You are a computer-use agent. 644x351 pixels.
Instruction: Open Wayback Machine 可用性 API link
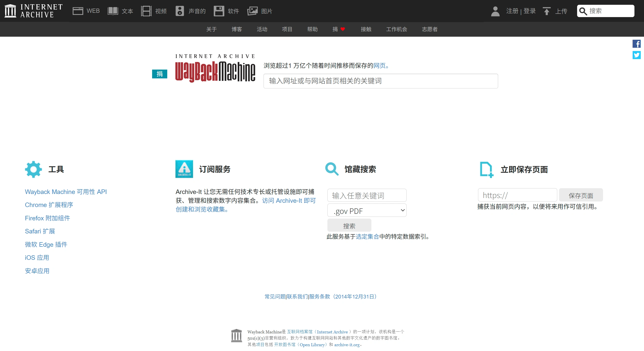[x=66, y=192]
